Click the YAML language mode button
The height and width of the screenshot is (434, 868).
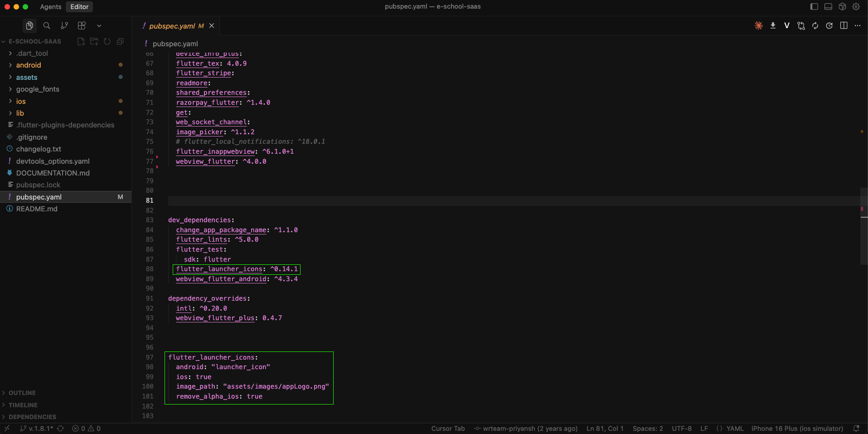click(735, 429)
